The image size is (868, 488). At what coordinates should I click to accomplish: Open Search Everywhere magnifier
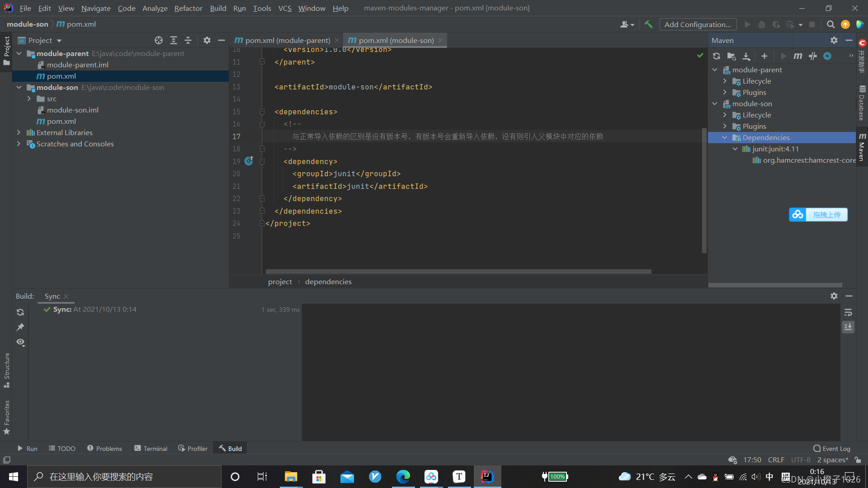click(x=831, y=24)
